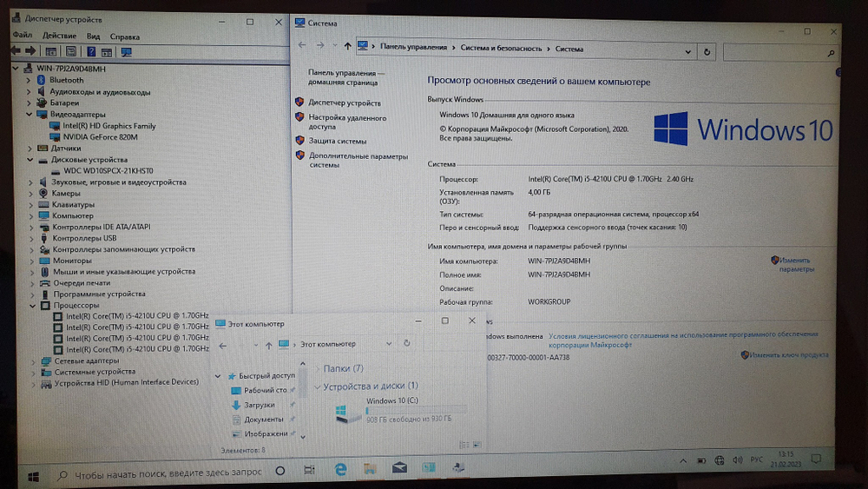Open File Explorer from taskbar
Screen dimensions: 868x489
(370, 469)
